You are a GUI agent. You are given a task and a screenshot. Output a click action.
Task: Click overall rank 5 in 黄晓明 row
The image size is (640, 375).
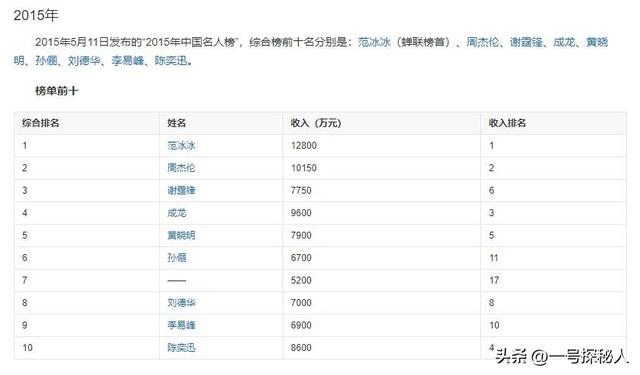pyautogui.click(x=25, y=235)
